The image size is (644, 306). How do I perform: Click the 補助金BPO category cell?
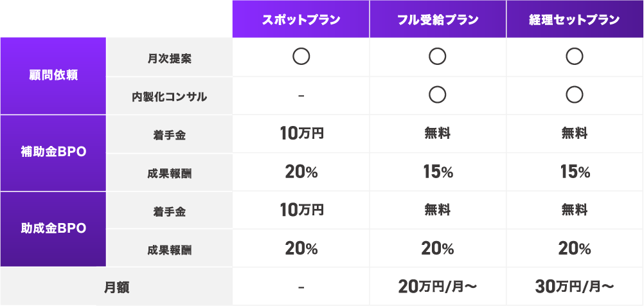click(x=53, y=153)
